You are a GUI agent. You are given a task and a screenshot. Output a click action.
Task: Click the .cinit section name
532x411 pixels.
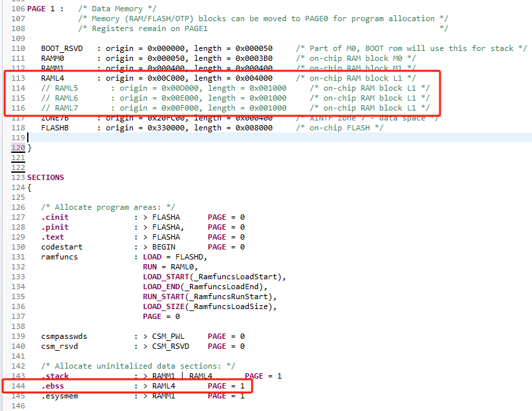(x=55, y=216)
